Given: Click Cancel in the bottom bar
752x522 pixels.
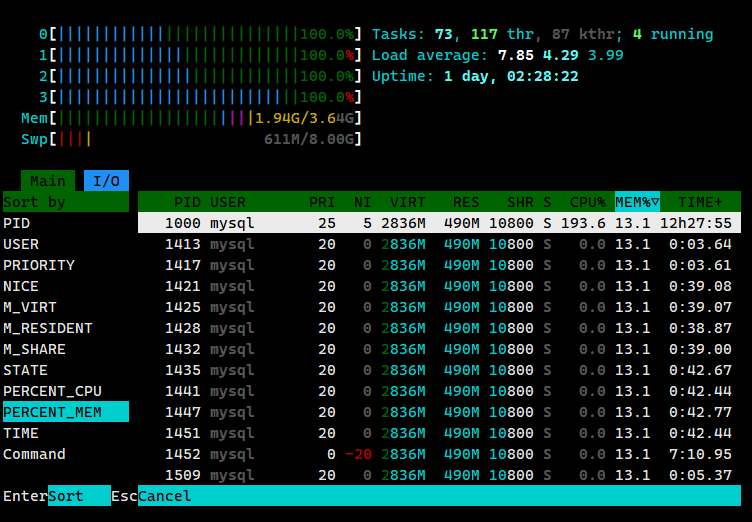Looking at the screenshot, I should point(164,496).
